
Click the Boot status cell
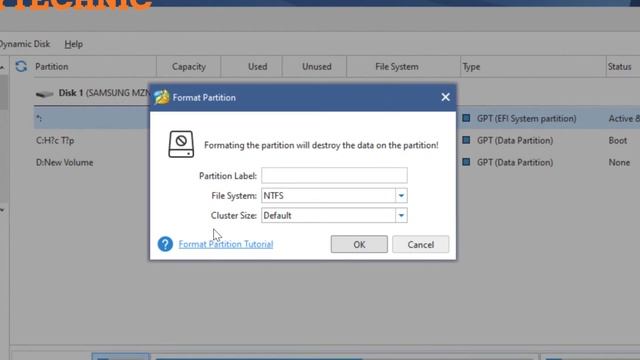(x=618, y=140)
